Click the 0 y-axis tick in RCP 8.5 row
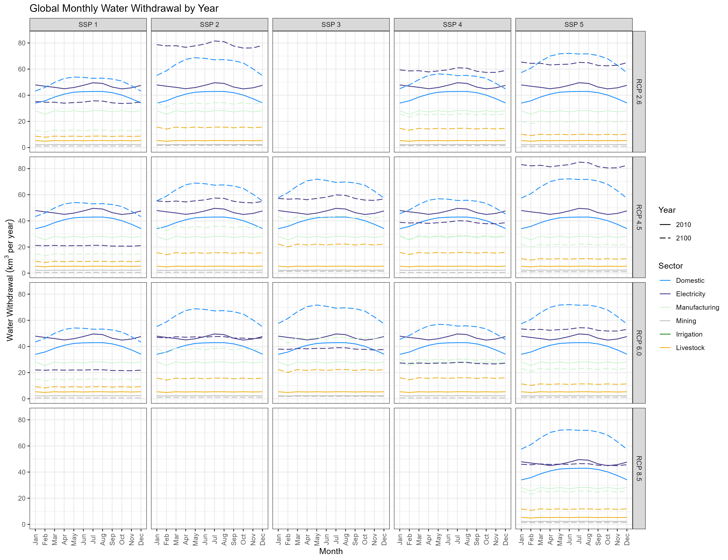 point(24,524)
